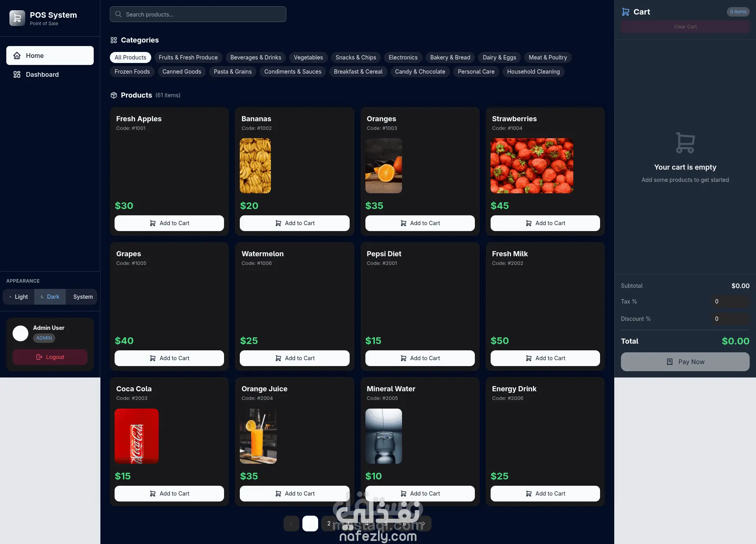Select the Dark appearance option

tap(50, 297)
